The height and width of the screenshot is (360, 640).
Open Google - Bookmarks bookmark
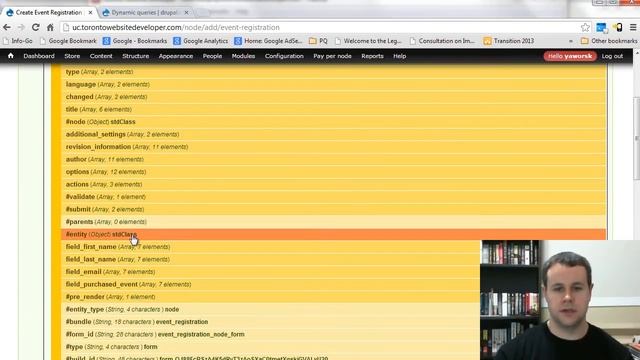[x=135, y=41]
